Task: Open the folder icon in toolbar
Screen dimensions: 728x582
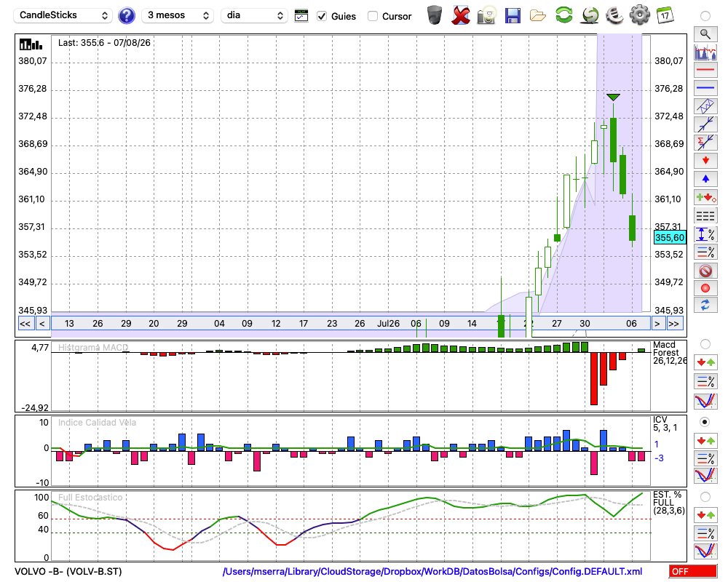Action: [538, 16]
